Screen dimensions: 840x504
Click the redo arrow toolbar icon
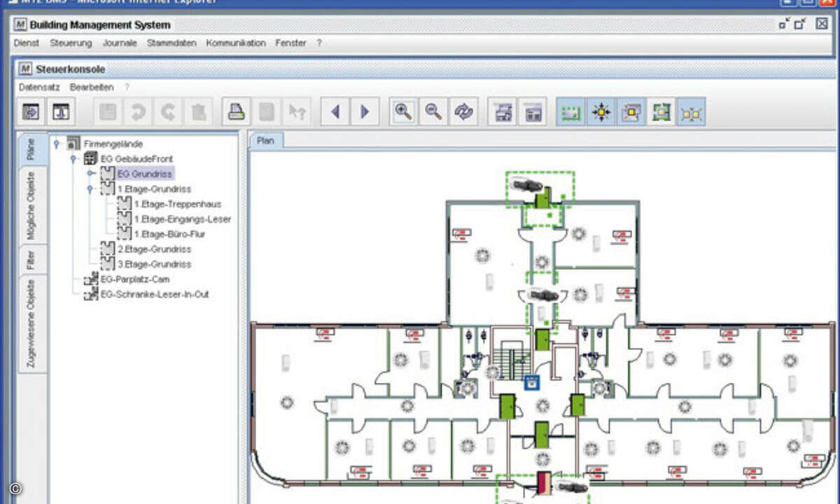coord(168,111)
